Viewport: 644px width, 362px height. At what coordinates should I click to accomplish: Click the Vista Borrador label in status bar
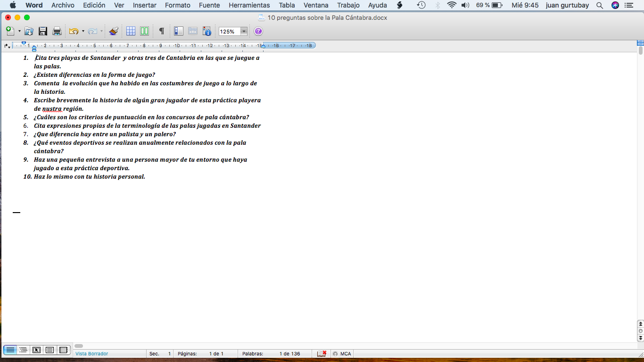click(91, 354)
